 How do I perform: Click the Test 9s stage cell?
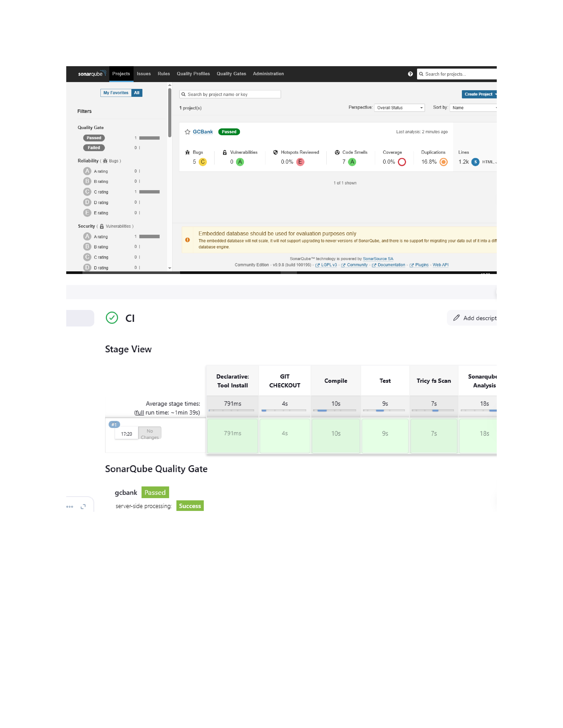point(385,436)
